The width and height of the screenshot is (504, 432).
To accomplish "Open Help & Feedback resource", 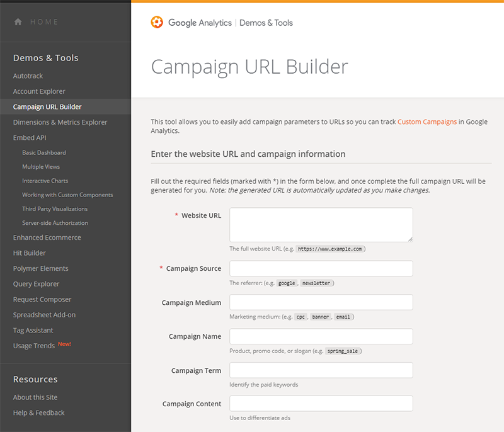I will tap(38, 412).
